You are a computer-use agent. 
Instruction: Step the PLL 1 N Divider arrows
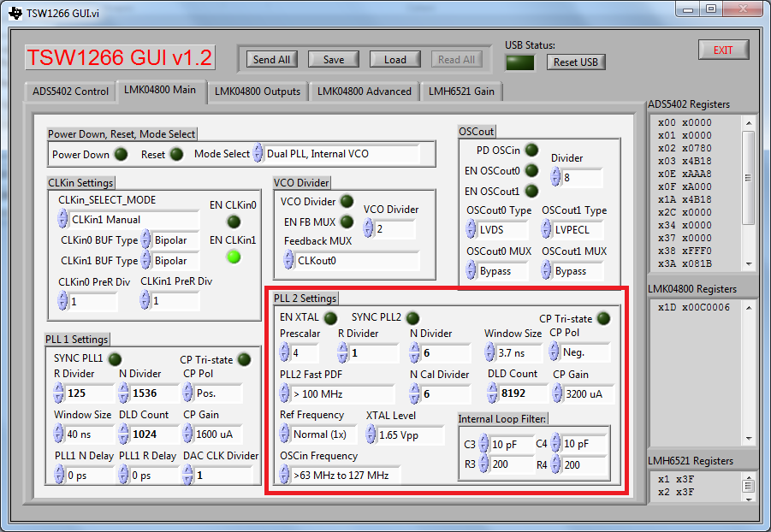[x=124, y=393]
